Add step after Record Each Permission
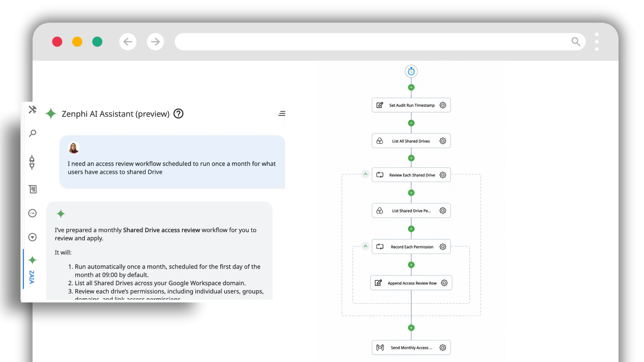This screenshot has height=362, width=644. point(411,265)
